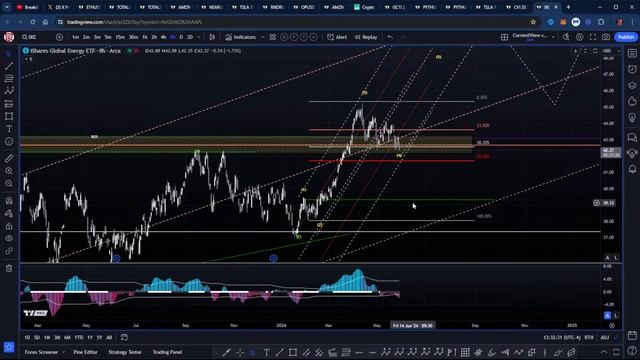Select the cursor/crosshair tool in left toolbar
640x360 pixels.
(x=9, y=54)
